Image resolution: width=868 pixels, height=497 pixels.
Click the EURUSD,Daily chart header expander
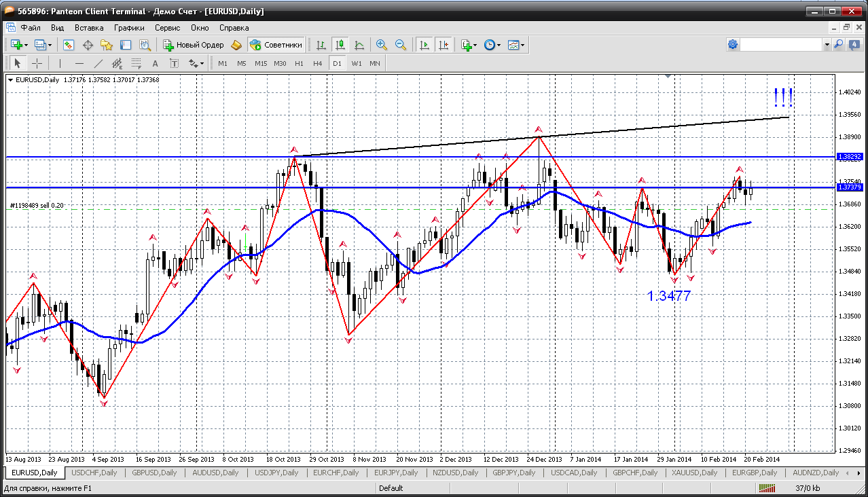coord(11,79)
